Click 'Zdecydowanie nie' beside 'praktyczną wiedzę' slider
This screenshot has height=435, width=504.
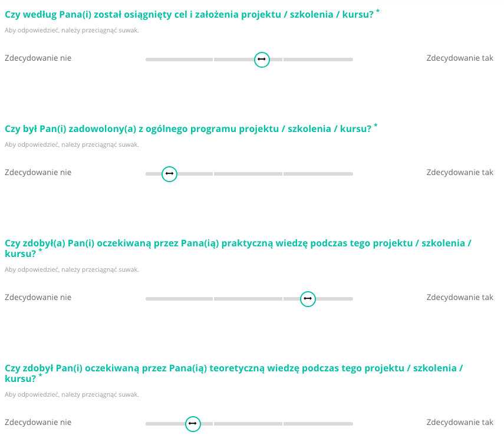point(38,298)
